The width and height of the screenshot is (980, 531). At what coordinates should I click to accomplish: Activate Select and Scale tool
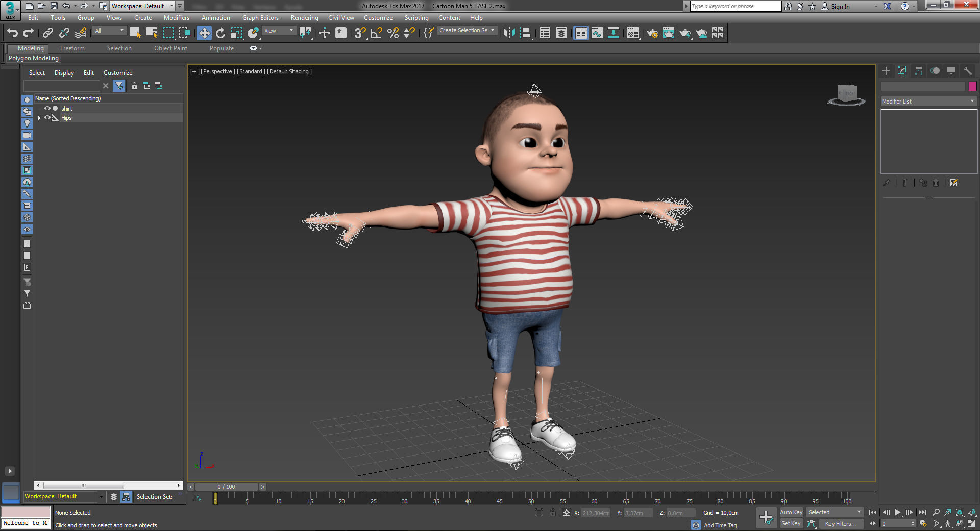pos(237,33)
